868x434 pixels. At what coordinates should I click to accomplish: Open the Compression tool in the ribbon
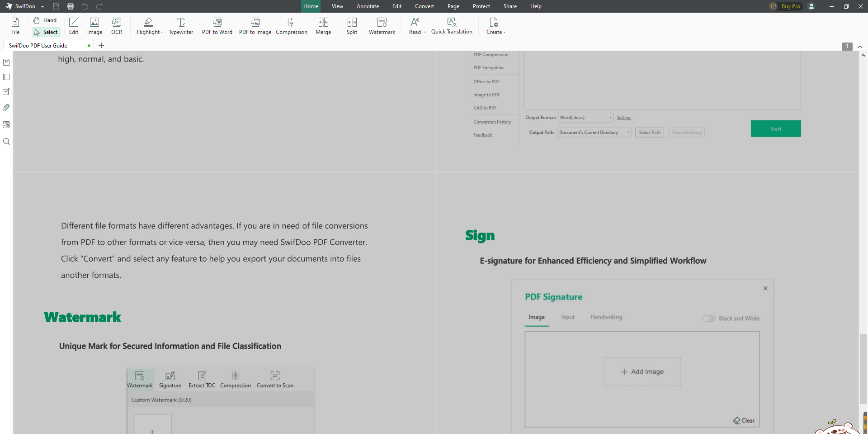(292, 26)
